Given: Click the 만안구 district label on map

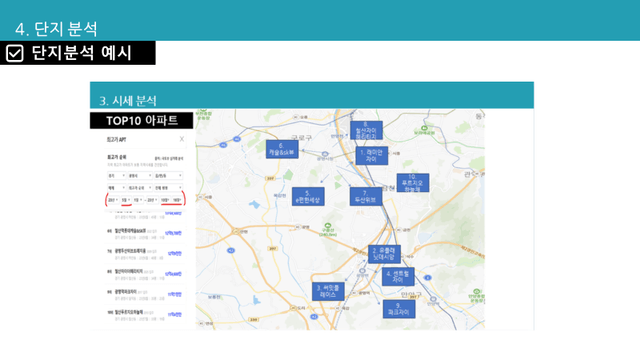Looking at the screenshot, I should [x=411, y=294].
